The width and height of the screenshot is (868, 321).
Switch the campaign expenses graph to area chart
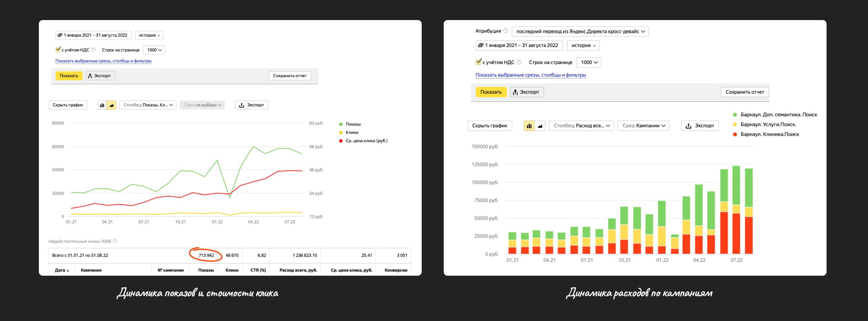[x=540, y=126]
